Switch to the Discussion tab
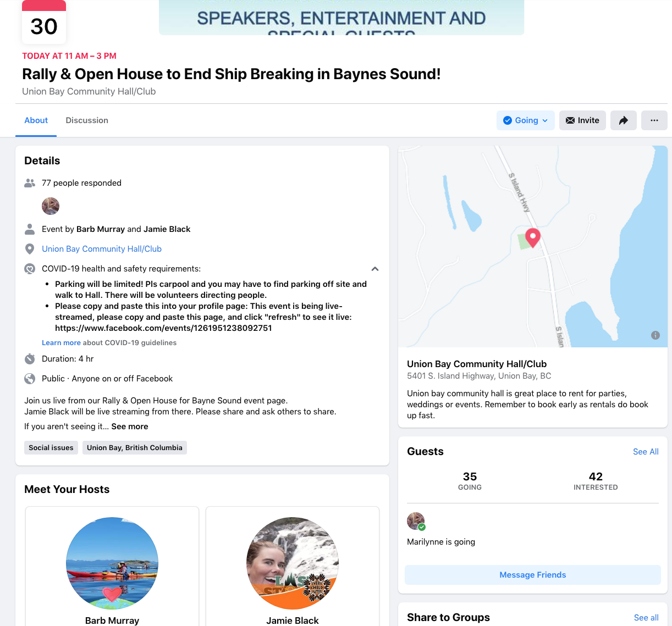 (x=87, y=120)
